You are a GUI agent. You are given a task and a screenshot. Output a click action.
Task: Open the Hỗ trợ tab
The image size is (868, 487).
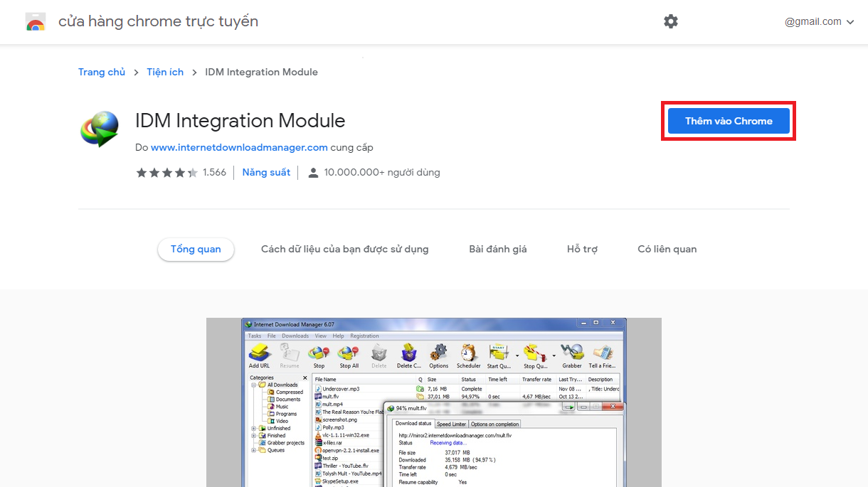coord(582,249)
